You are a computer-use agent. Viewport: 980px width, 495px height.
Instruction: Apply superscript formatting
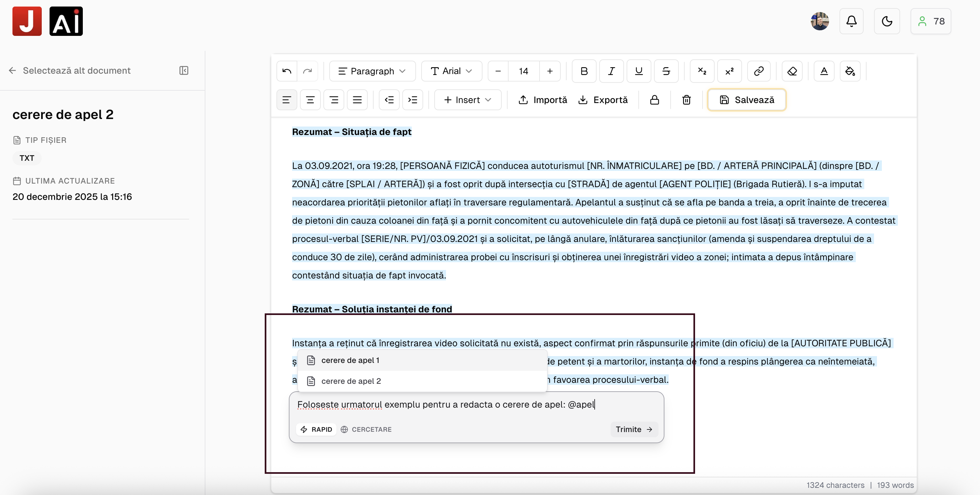[729, 71]
